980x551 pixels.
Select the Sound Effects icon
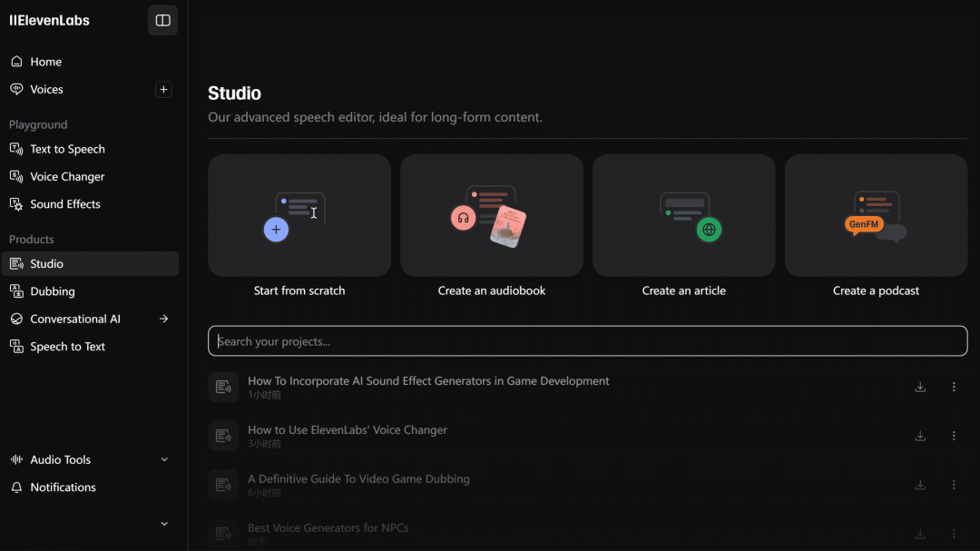pos(16,204)
